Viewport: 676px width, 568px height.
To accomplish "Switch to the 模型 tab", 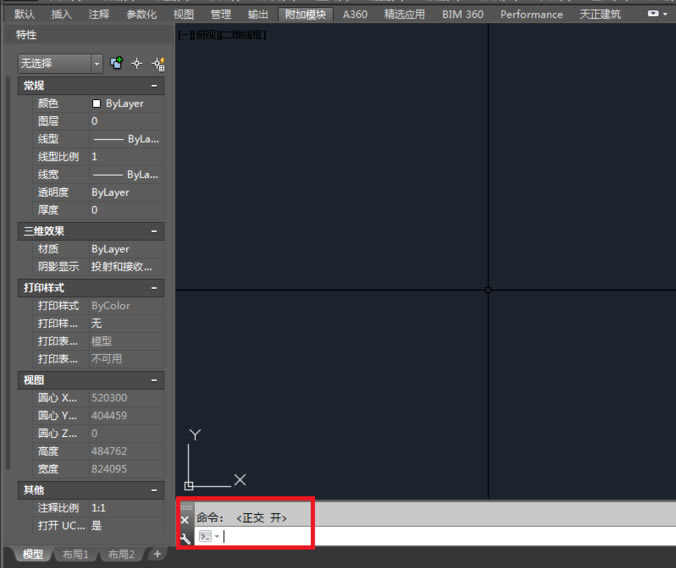I will coord(33,554).
